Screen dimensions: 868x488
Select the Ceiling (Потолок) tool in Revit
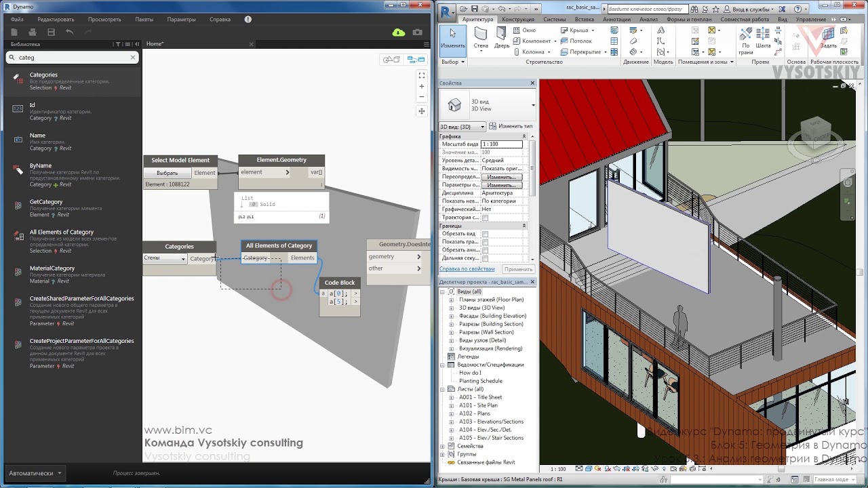tap(576, 41)
